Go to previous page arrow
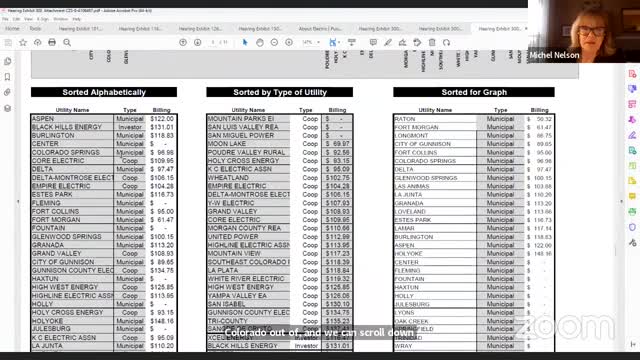The image size is (640, 360). [x=183, y=42]
